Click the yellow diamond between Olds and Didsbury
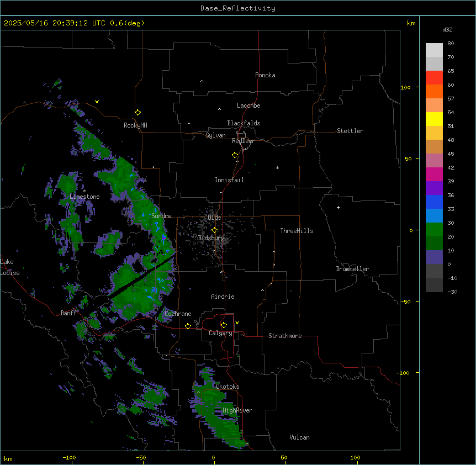The height and width of the screenshot is (465, 476). [214, 230]
